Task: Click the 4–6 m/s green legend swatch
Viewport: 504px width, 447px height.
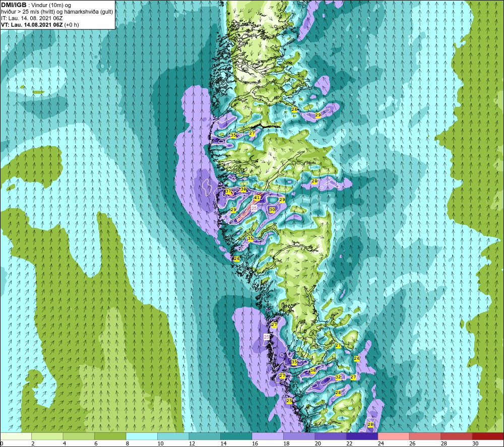Action: [79, 436]
